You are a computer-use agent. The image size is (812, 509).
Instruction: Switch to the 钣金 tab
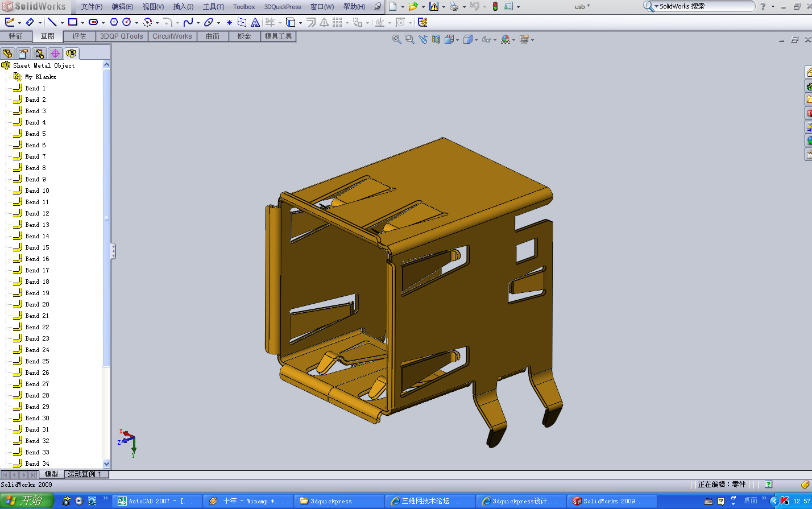(x=245, y=36)
